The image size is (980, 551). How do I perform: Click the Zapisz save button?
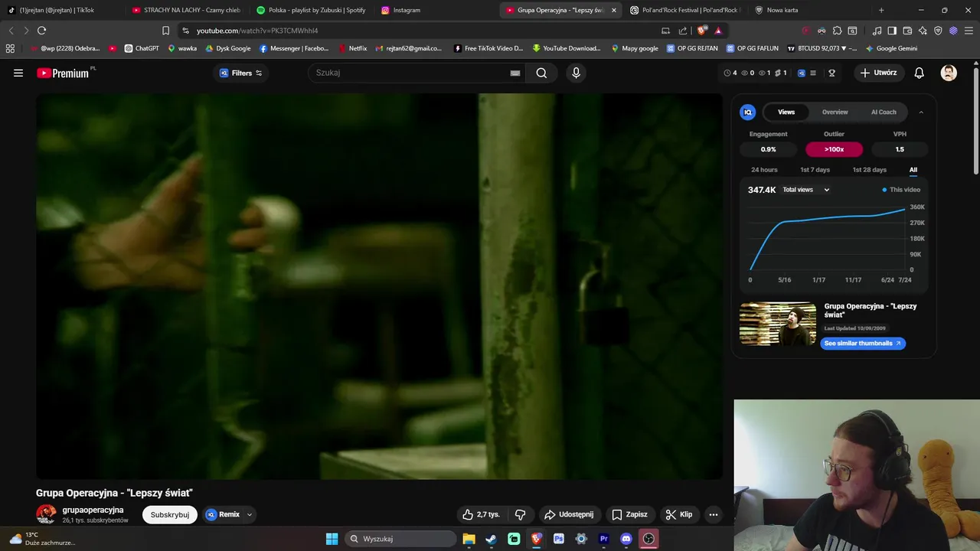(629, 514)
